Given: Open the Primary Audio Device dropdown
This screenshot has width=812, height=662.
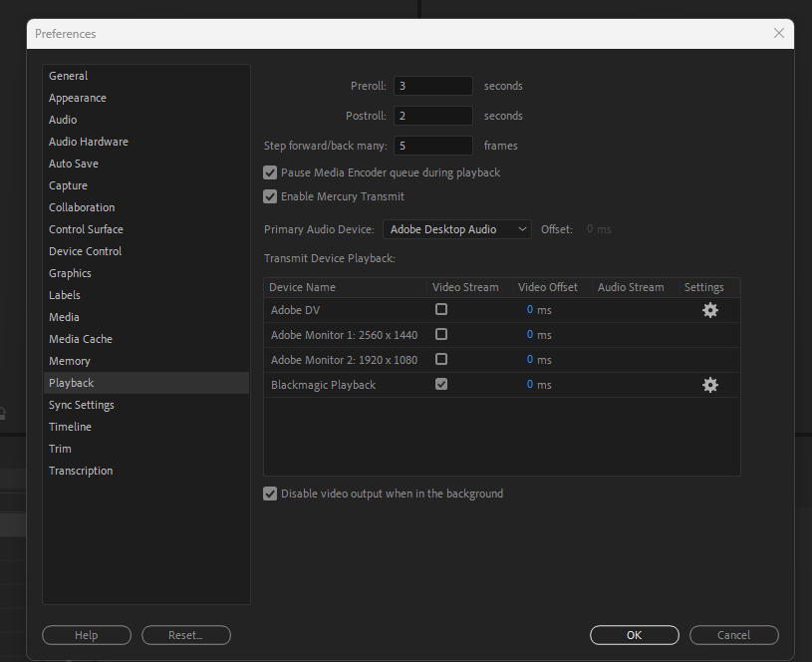Looking at the screenshot, I should (456, 228).
